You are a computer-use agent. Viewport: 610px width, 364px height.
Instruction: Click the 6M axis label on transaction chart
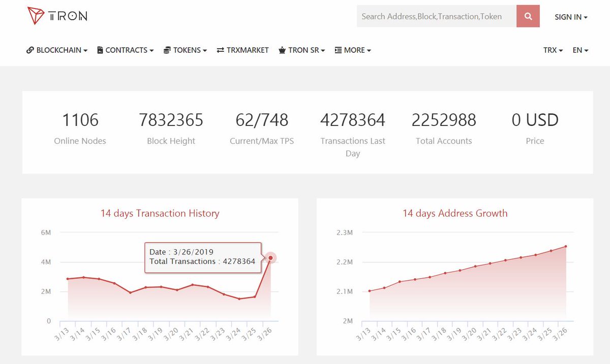[46, 233]
